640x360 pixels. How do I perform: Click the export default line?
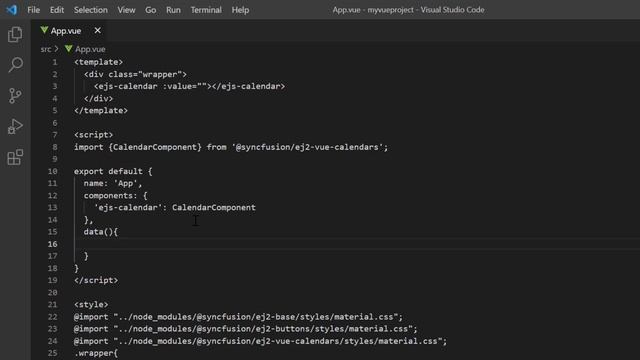tap(113, 171)
